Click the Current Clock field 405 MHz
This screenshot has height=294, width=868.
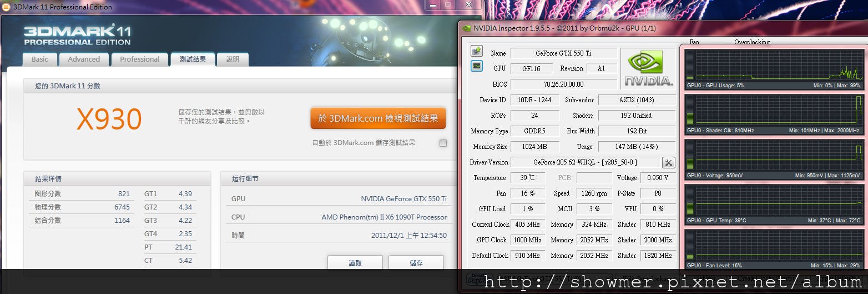pyautogui.click(x=528, y=225)
